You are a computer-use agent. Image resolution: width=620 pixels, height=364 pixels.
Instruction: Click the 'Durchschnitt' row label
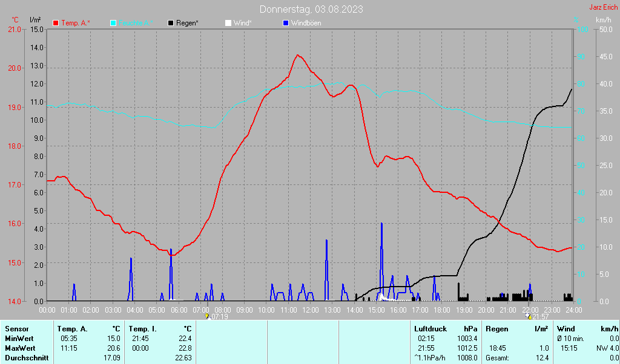click(x=27, y=358)
